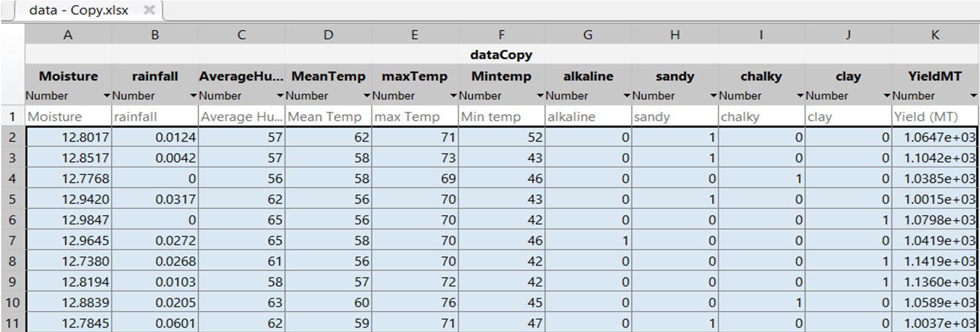The image size is (980, 332).
Task: Select yield cell 1.1419e+03
Action: click(935, 261)
